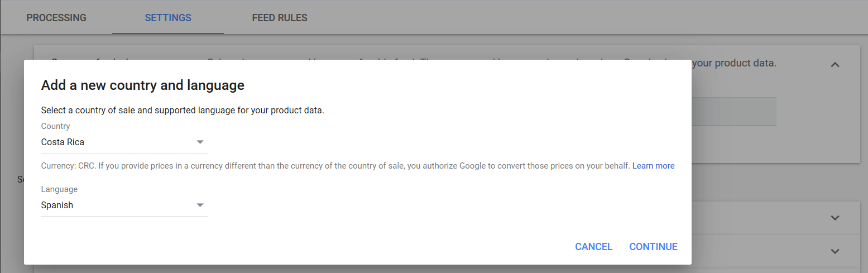Click the Spanish language selection
The image size is (868, 273).
point(57,205)
